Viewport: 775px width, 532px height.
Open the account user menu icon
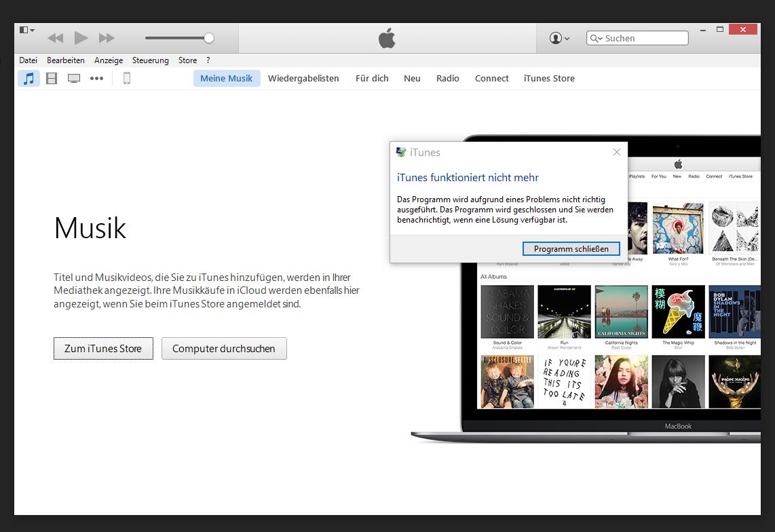click(x=559, y=38)
